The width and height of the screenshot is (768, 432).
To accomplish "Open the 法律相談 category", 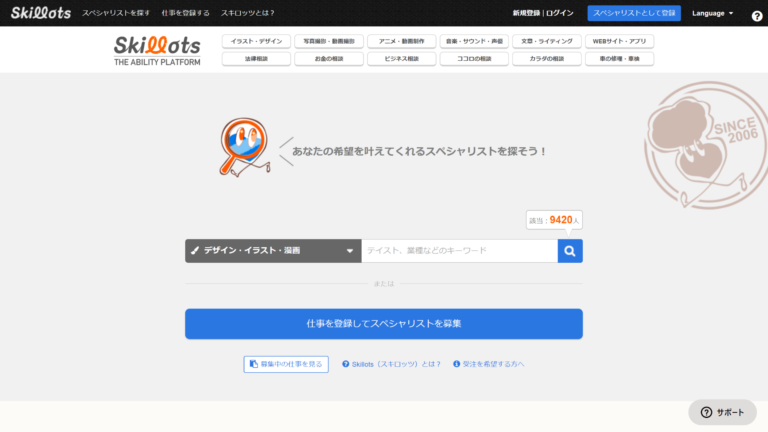I will pos(256,59).
